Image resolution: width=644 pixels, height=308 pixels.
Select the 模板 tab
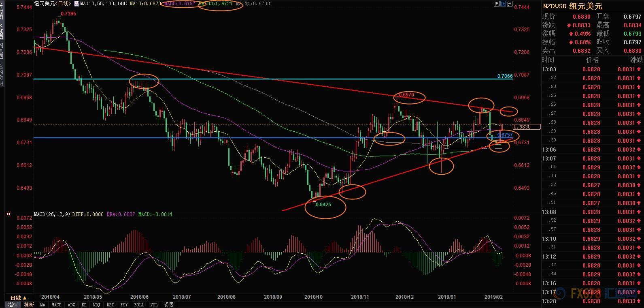pyautogui.click(x=29, y=305)
